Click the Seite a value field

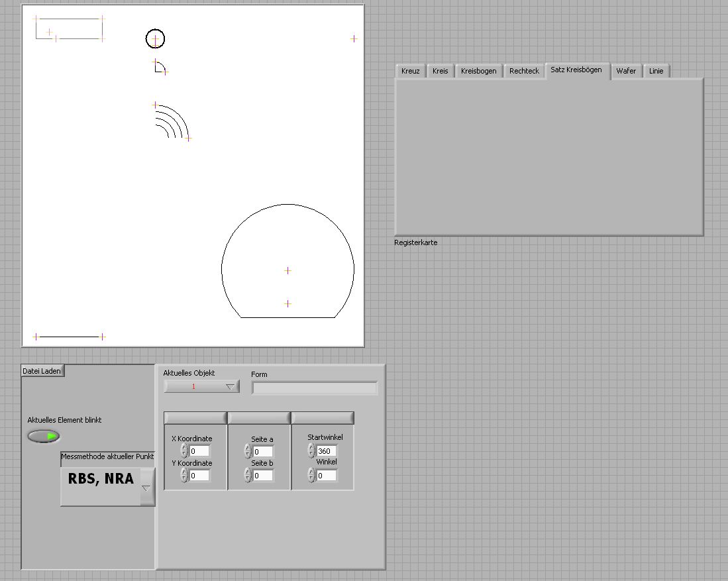pyautogui.click(x=263, y=451)
